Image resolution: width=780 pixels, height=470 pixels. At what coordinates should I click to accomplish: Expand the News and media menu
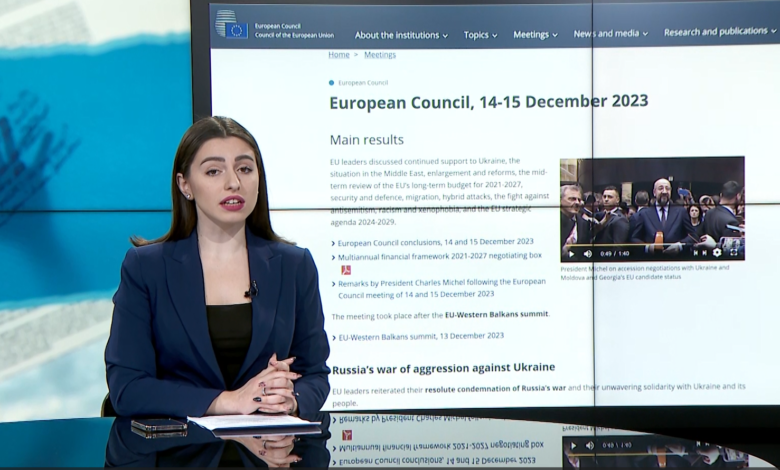click(x=610, y=33)
